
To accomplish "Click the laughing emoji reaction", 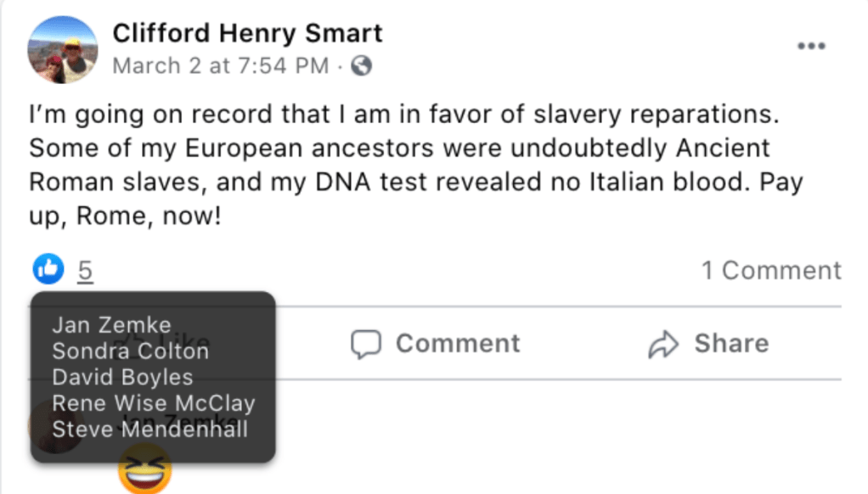I will coord(144,469).
